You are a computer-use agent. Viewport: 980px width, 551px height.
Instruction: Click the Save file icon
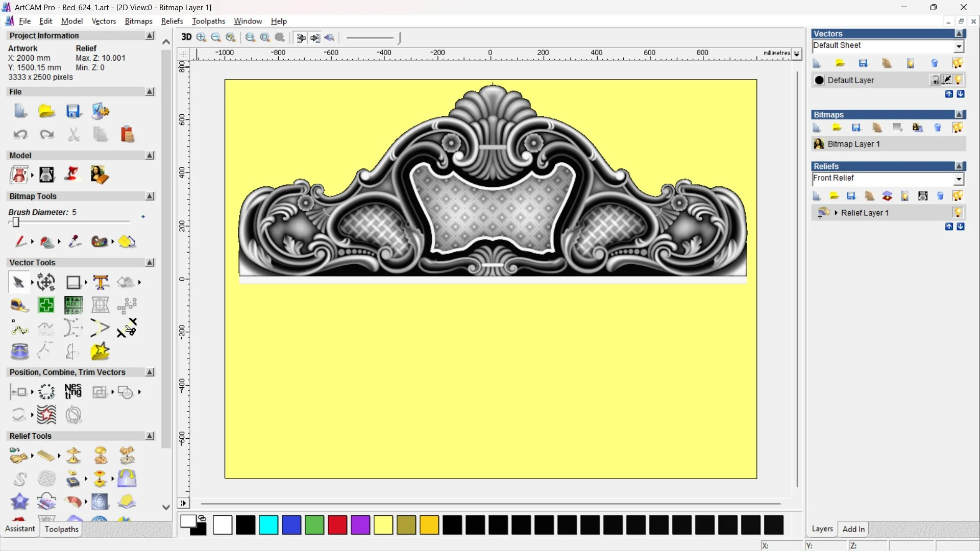click(73, 111)
